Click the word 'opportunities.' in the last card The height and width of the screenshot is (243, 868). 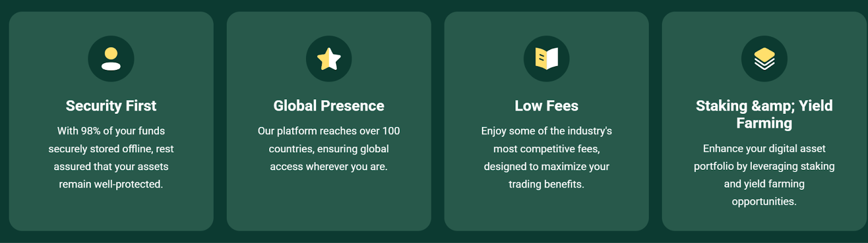pos(764,202)
